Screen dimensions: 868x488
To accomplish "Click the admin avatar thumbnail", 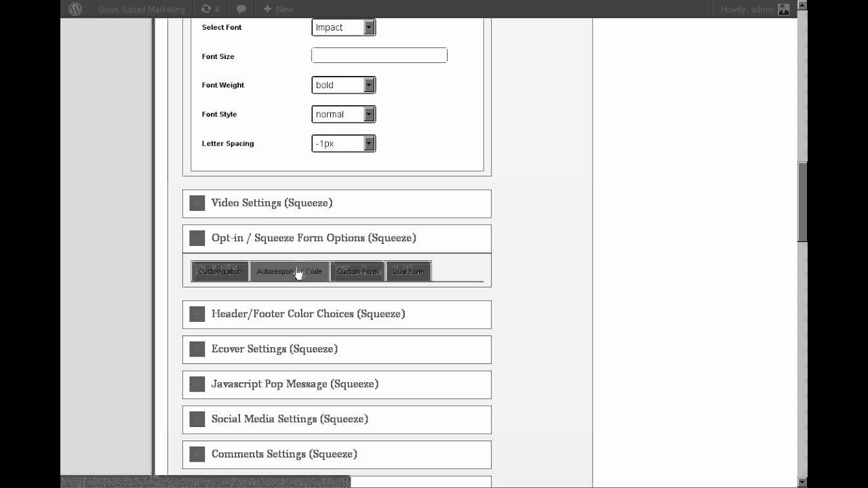I will [784, 9].
